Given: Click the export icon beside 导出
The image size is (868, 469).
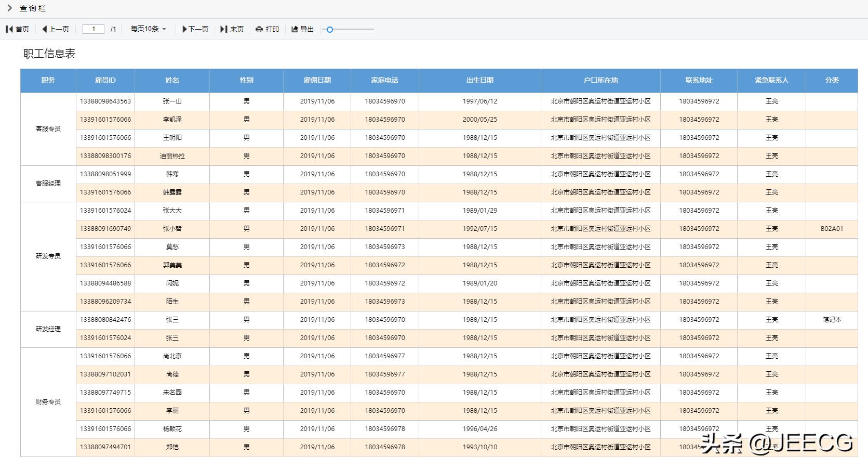Looking at the screenshot, I should 293,29.
